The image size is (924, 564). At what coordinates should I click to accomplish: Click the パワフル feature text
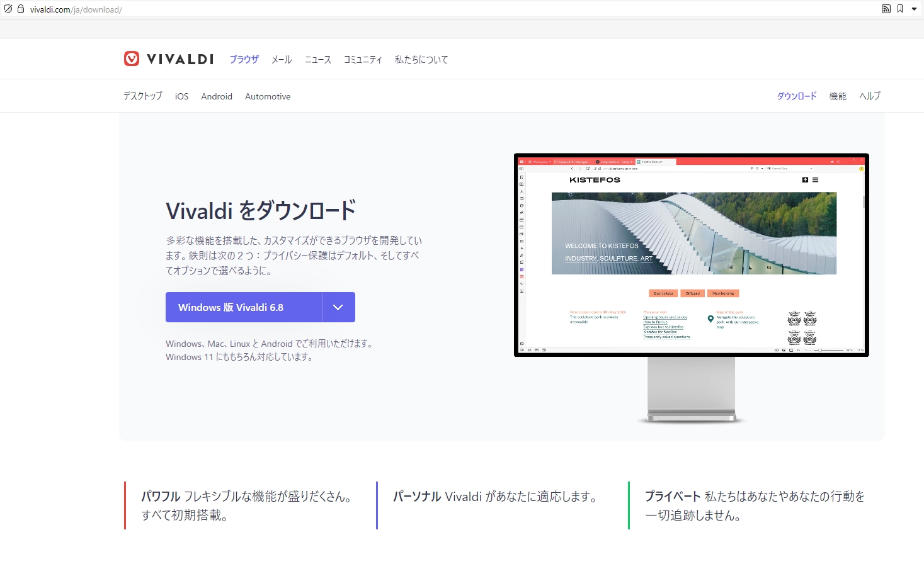[x=246, y=505]
